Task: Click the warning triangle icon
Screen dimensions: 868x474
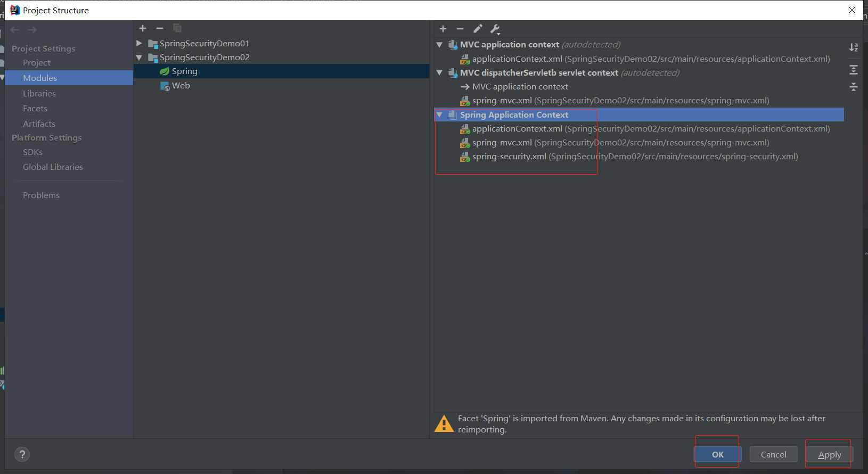Action: click(444, 424)
